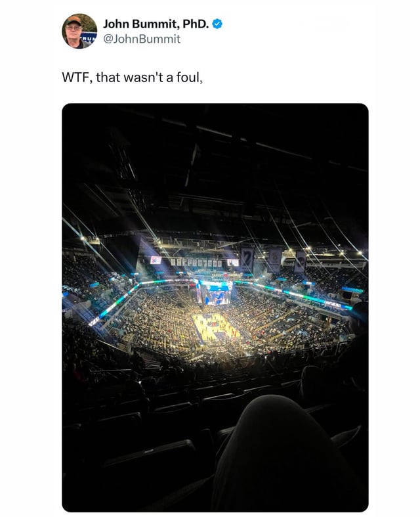Image resolution: width=420 pixels, height=517 pixels.
Task: Click the TRU sign inside the avatar
Action: pyautogui.click(x=89, y=38)
